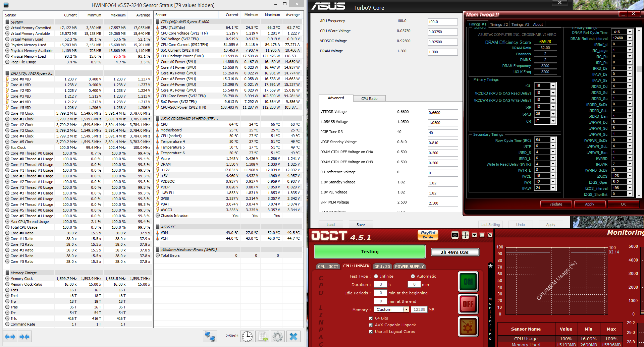Viewport: 644px width, 347px height.
Task: Click the Bus Clock sensor row icon
Action: pos(7,148)
